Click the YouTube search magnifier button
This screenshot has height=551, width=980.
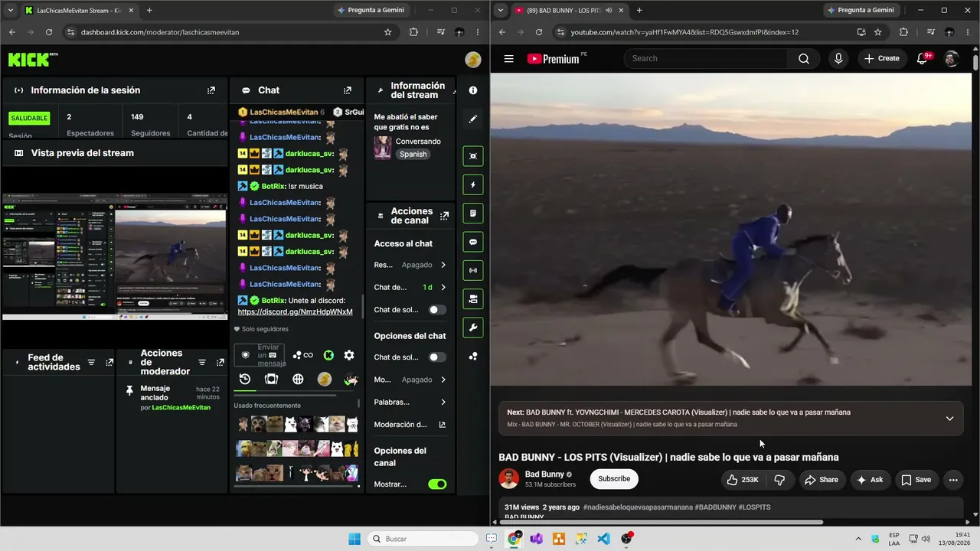click(x=803, y=58)
